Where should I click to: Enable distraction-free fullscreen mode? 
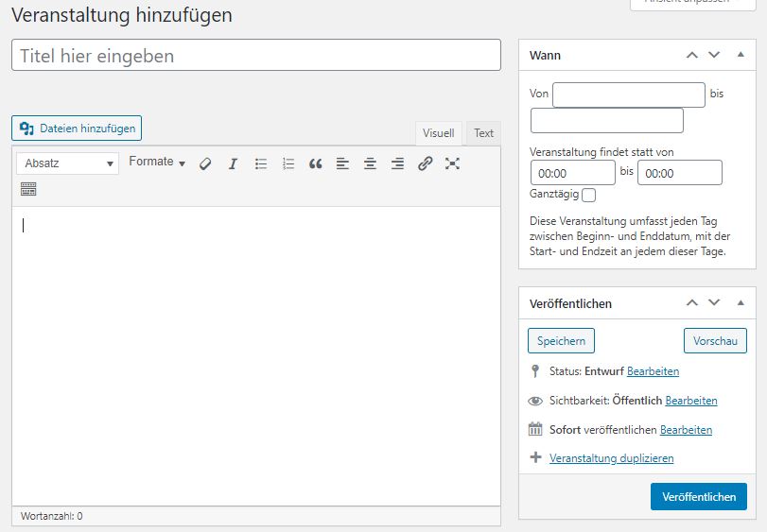452,163
